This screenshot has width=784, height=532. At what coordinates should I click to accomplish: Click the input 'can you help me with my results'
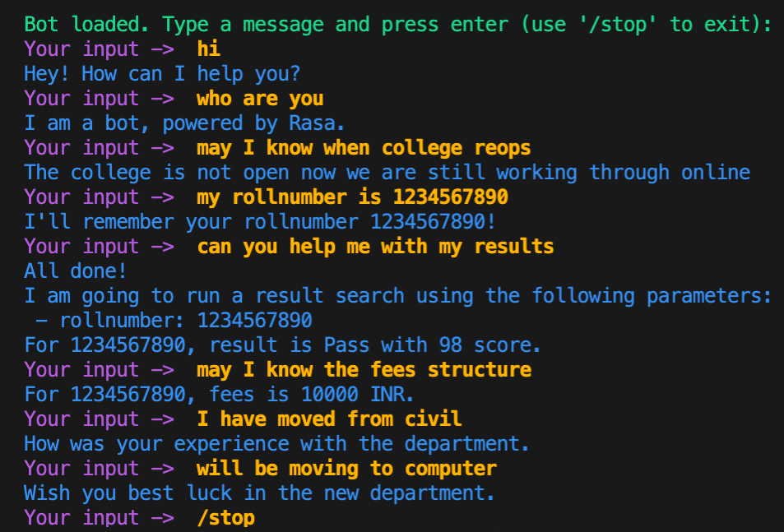(375, 247)
